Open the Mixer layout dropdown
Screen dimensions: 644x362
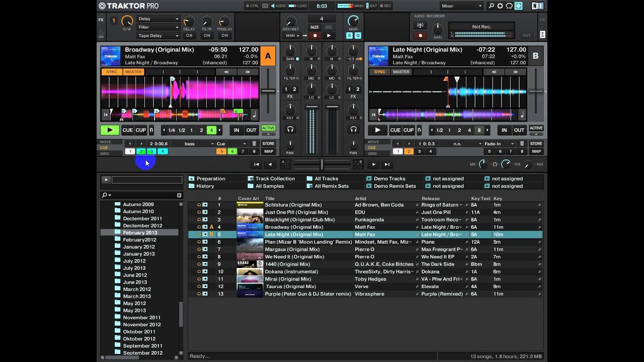[x=461, y=6]
